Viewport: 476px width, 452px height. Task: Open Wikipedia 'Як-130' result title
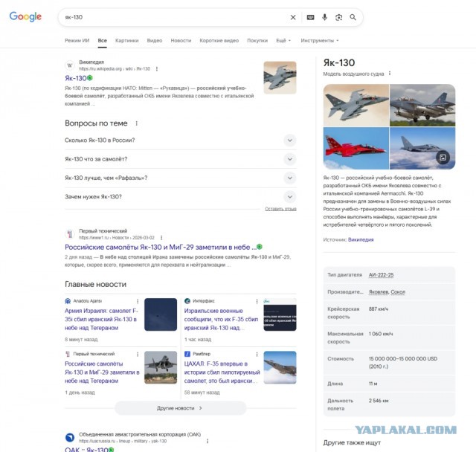[x=76, y=78]
